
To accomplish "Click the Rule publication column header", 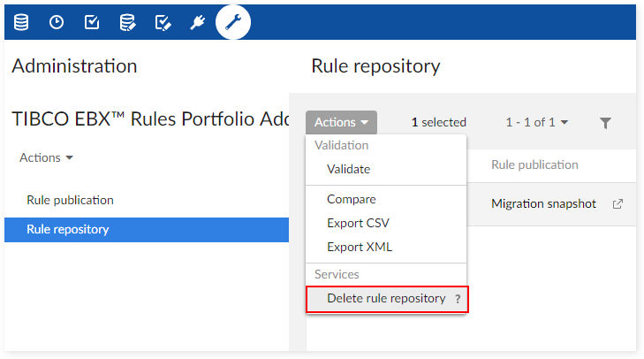I will click(x=534, y=164).
